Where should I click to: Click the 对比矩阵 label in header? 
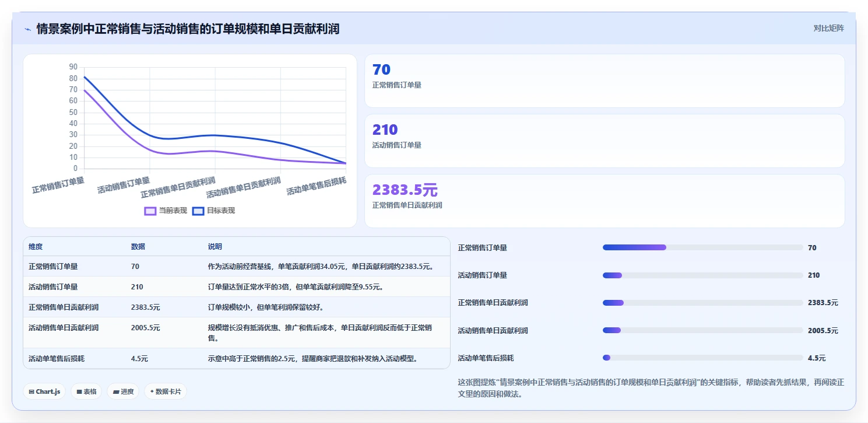(x=828, y=28)
